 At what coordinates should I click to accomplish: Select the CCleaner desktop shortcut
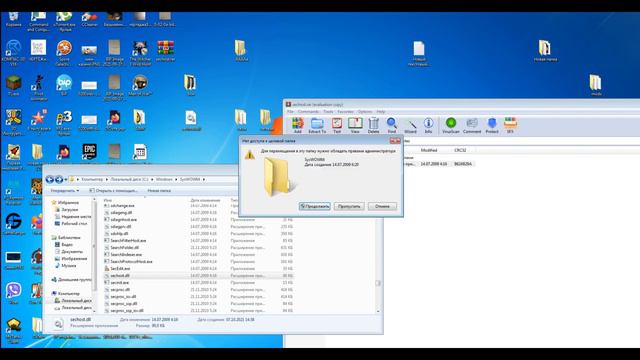click(89, 20)
